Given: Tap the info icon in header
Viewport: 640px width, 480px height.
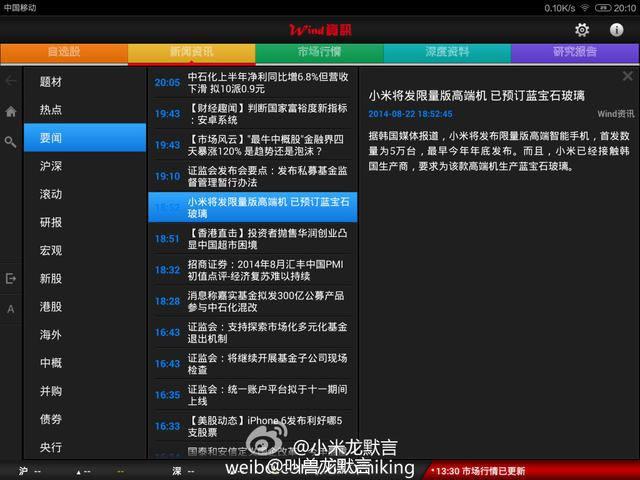Looking at the screenshot, I should pos(616,30).
